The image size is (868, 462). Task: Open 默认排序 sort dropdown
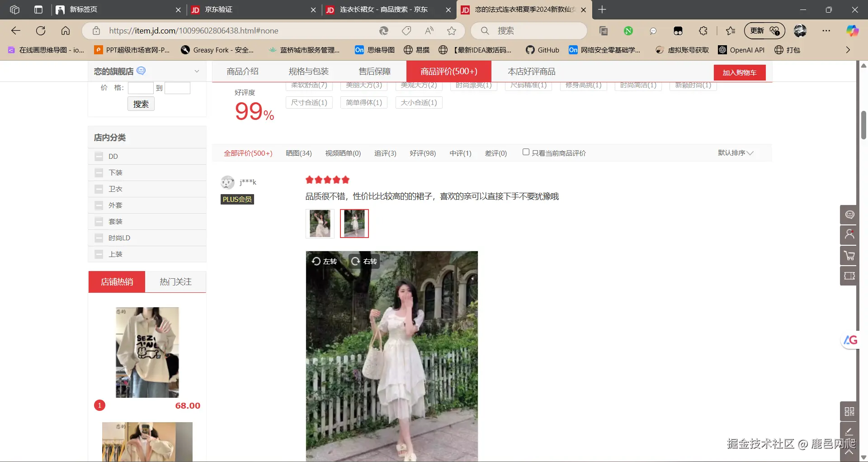tap(736, 153)
